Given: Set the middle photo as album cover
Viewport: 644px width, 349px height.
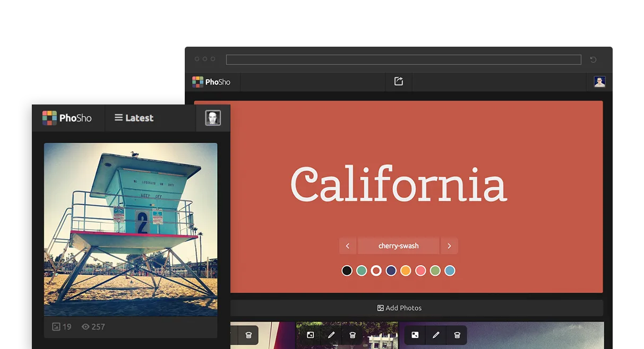Looking at the screenshot, I should 311,335.
